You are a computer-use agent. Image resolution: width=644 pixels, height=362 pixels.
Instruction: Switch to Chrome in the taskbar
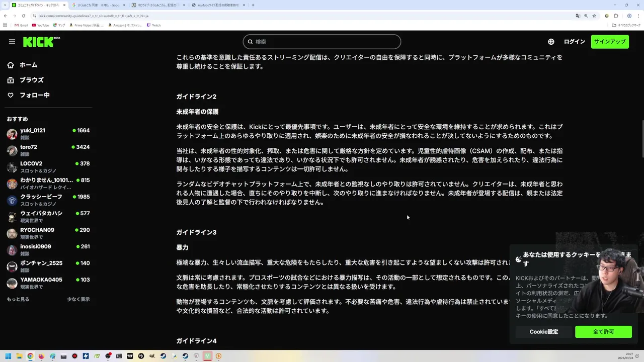point(30,356)
